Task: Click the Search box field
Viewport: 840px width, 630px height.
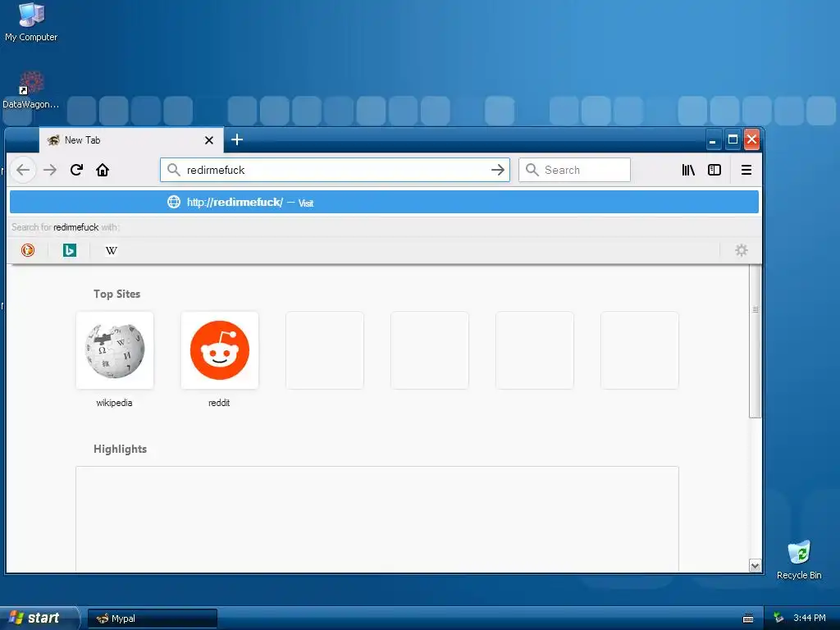Action: click(x=574, y=170)
